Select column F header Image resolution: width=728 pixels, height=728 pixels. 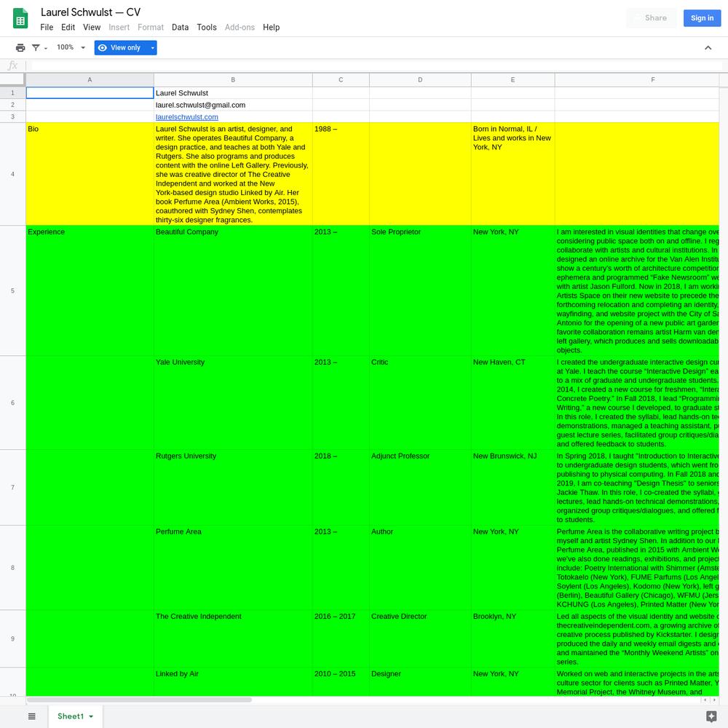pyautogui.click(x=637, y=80)
